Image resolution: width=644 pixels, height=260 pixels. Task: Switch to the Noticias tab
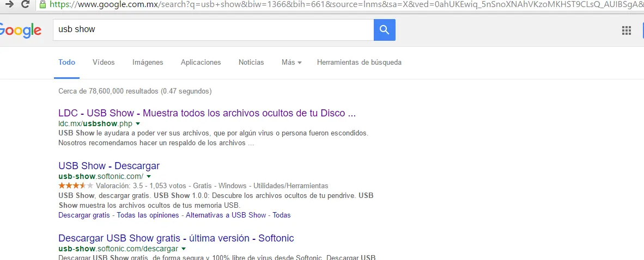click(251, 63)
